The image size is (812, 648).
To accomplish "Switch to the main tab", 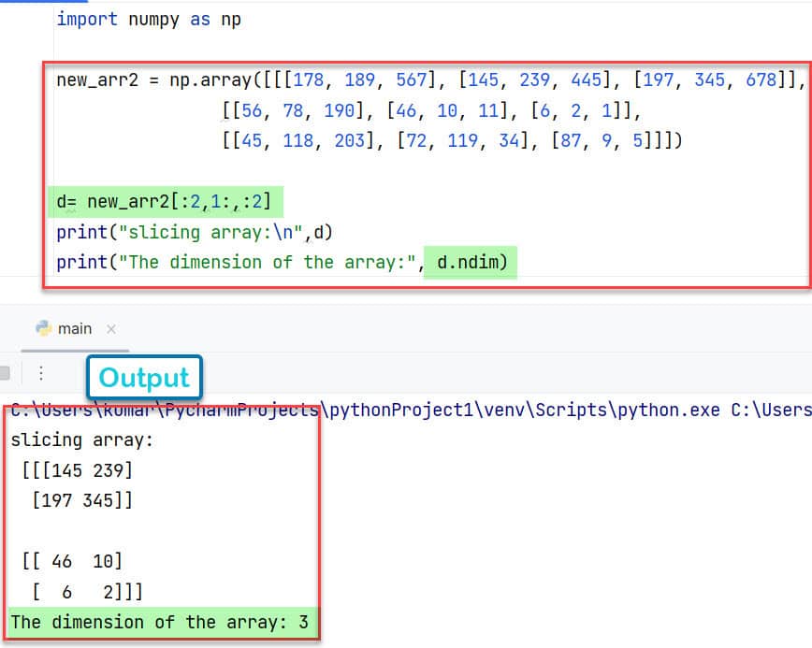I will tap(75, 328).
